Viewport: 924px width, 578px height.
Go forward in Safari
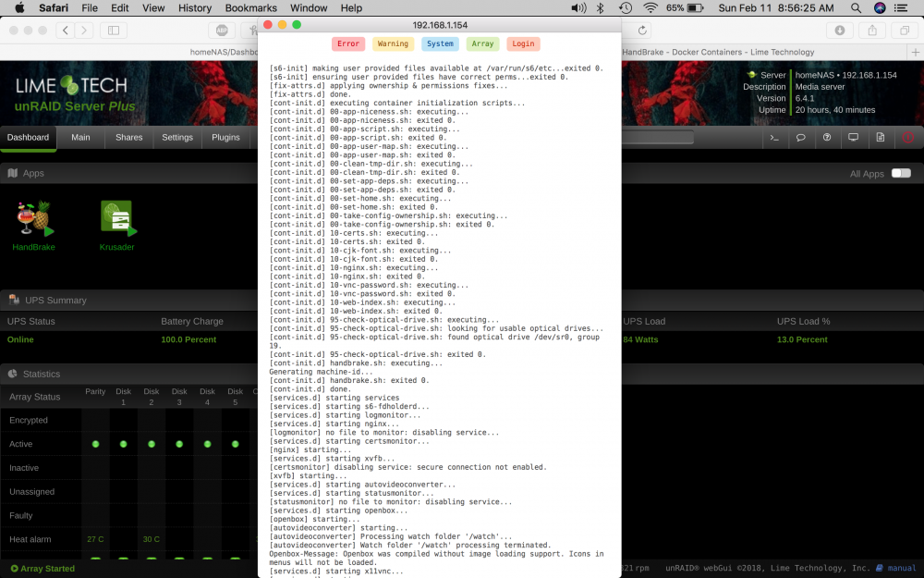[84, 31]
